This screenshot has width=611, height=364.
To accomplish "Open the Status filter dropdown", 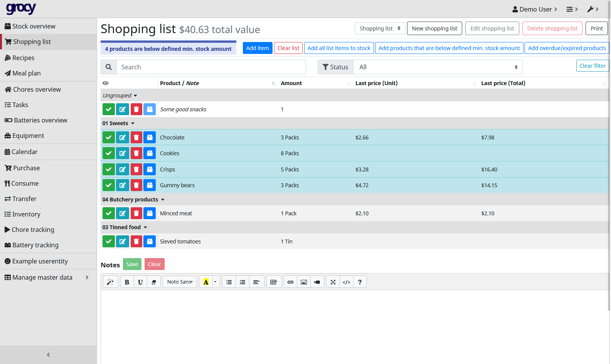I will (438, 67).
